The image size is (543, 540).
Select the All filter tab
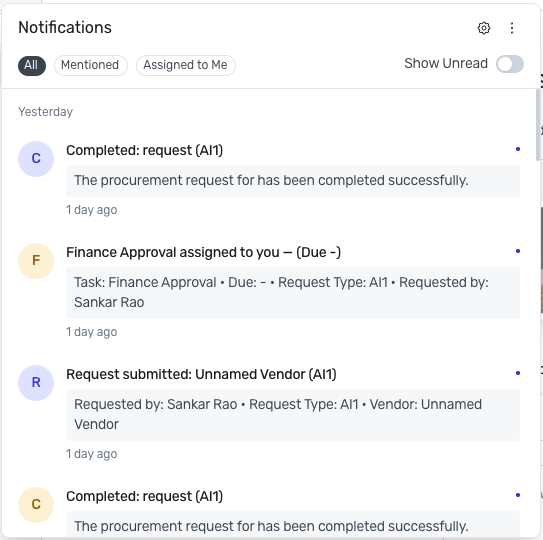coord(32,65)
